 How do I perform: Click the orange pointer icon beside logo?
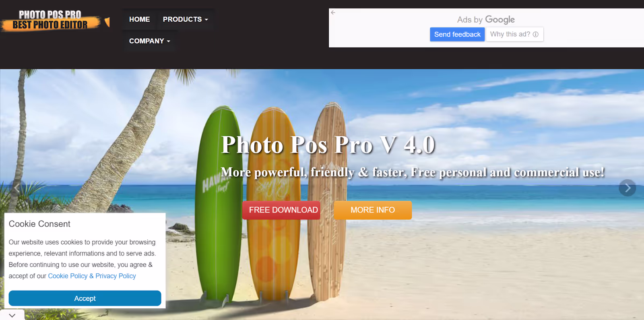tap(107, 22)
